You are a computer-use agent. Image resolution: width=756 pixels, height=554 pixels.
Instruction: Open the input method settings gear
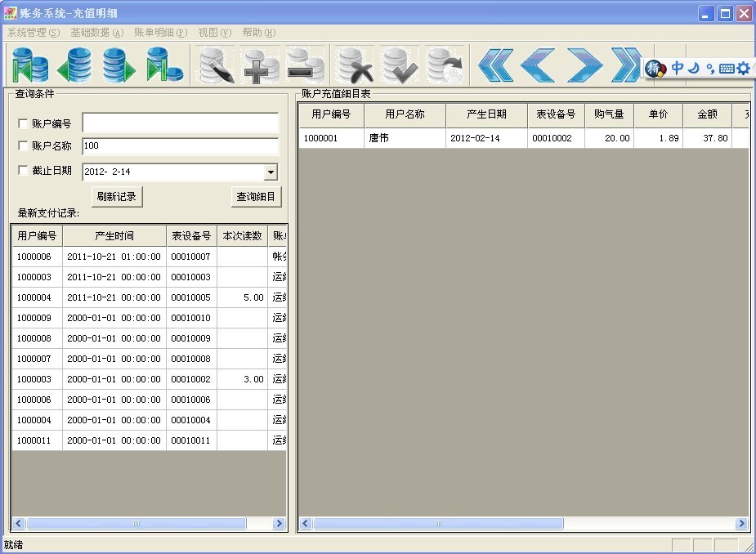[743, 69]
